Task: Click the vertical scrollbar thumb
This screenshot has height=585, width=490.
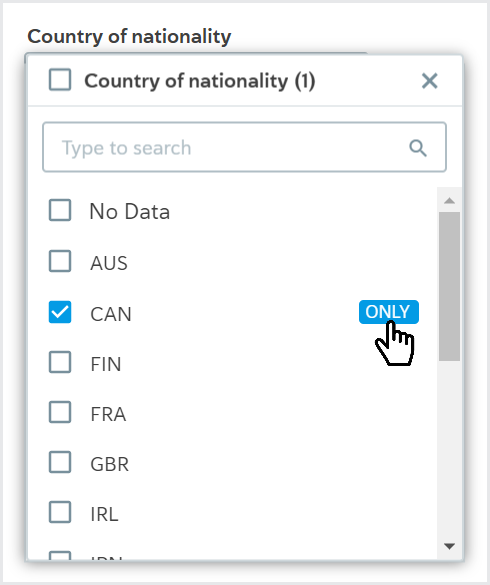Action: tap(449, 287)
